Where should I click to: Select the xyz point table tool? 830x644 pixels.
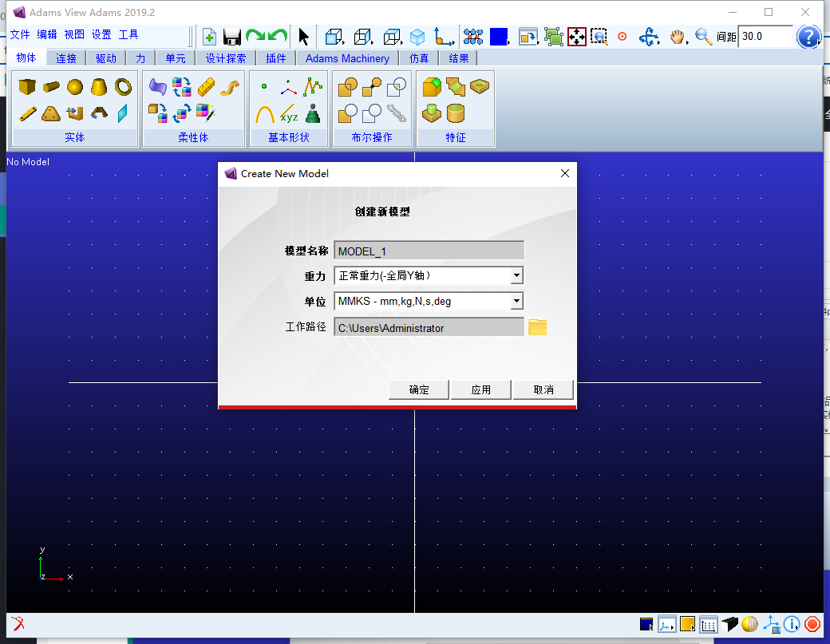[x=289, y=114]
